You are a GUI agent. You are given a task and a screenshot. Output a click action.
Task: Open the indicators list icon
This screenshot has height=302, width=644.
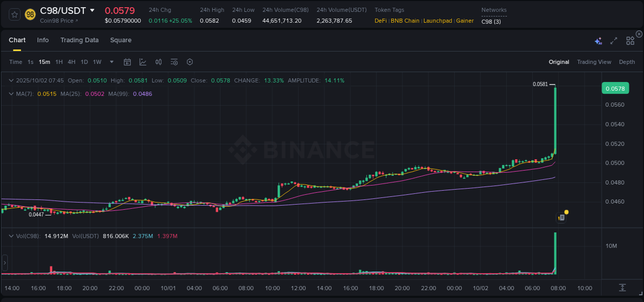174,61
